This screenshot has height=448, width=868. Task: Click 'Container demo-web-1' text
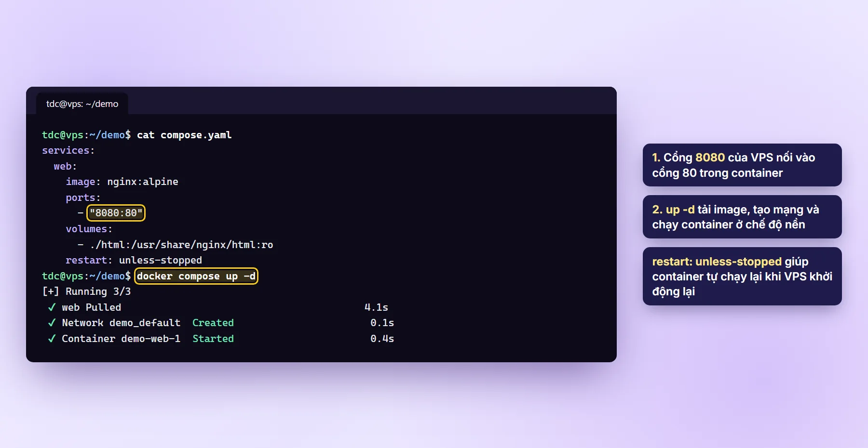[x=121, y=339]
